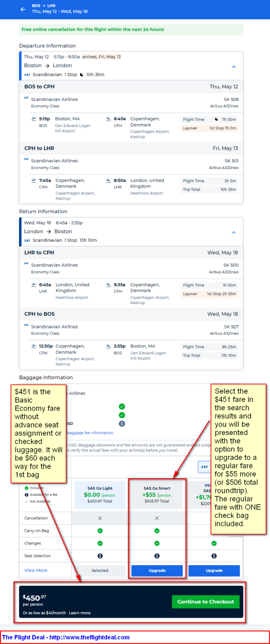Image resolution: width=270 pixels, height=644 pixels.
Task: Click the dollar icon in baggage info
Action: click(x=122, y=423)
